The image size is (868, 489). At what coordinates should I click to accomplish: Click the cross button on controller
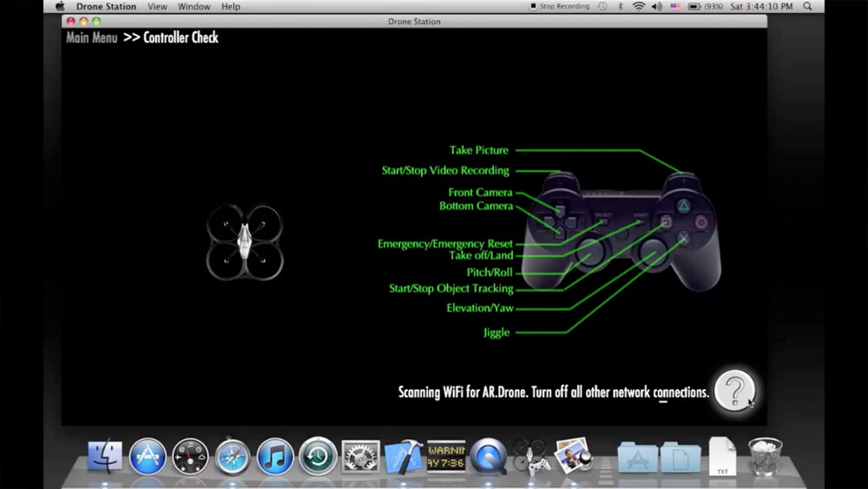pos(684,239)
